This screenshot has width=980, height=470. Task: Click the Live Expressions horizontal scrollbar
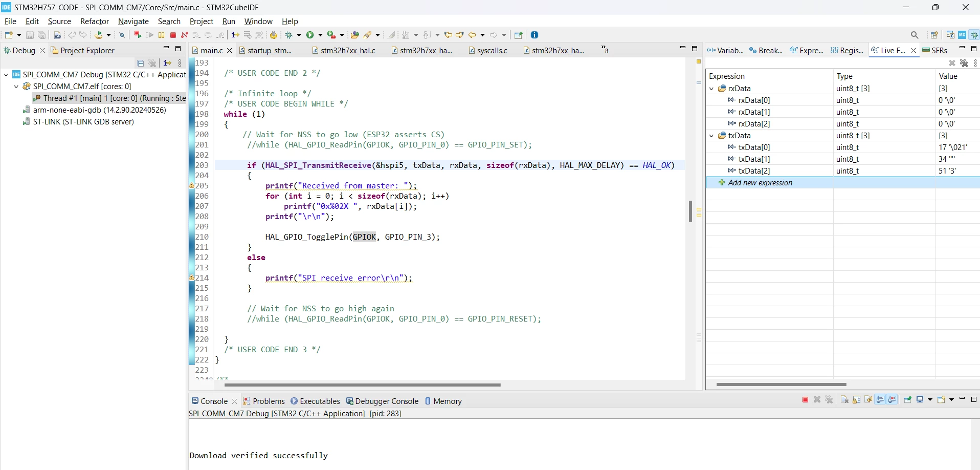coord(781,384)
